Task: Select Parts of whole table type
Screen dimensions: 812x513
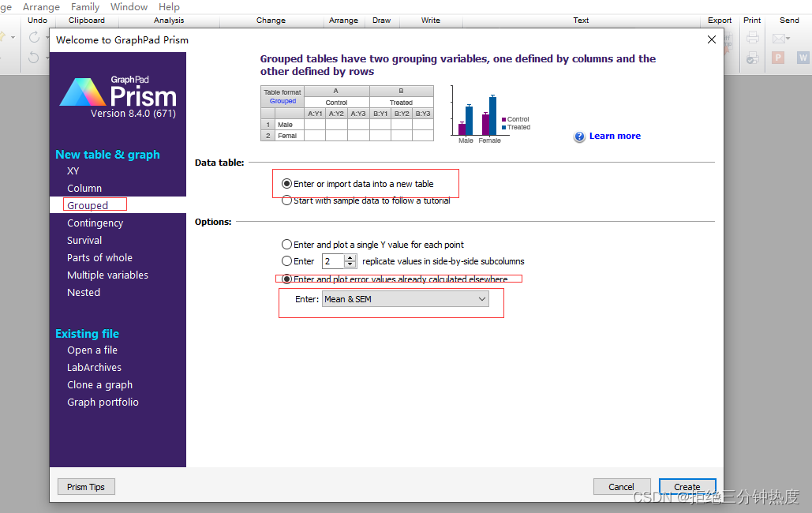Action: coord(99,257)
